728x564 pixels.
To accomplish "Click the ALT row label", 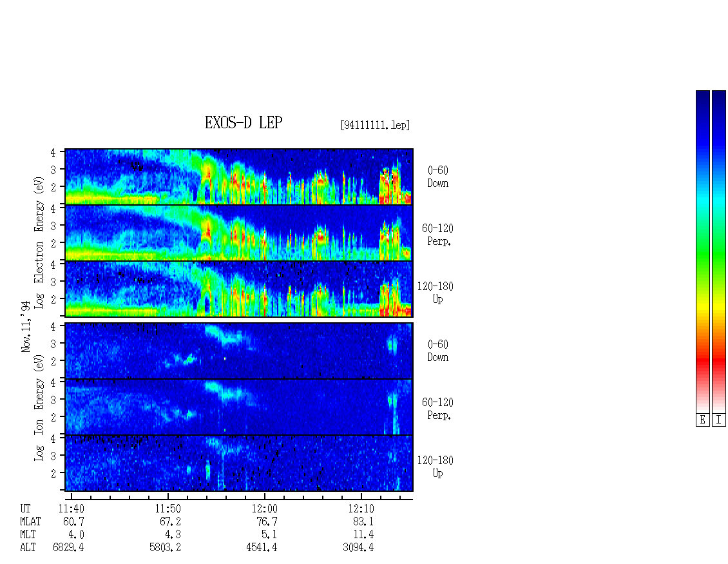I will coord(28,548).
